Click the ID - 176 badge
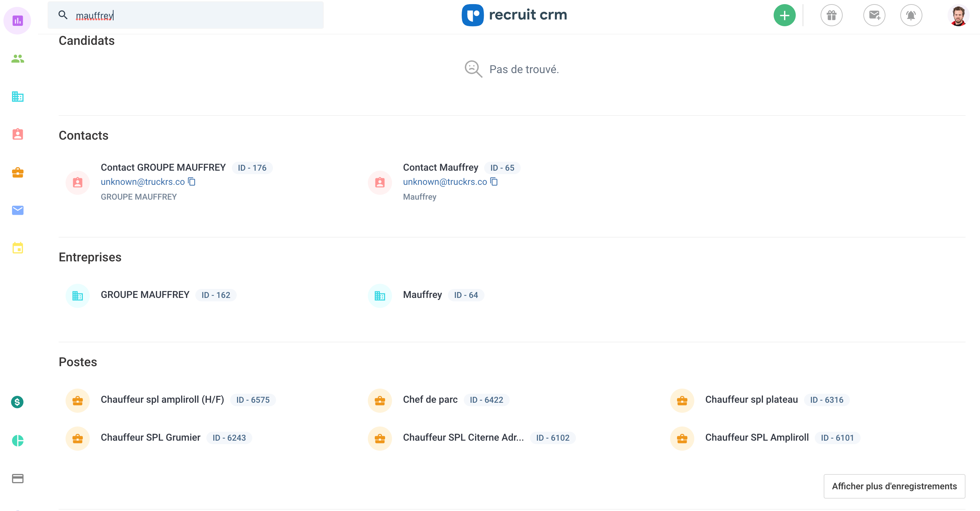 (x=252, y=168)
